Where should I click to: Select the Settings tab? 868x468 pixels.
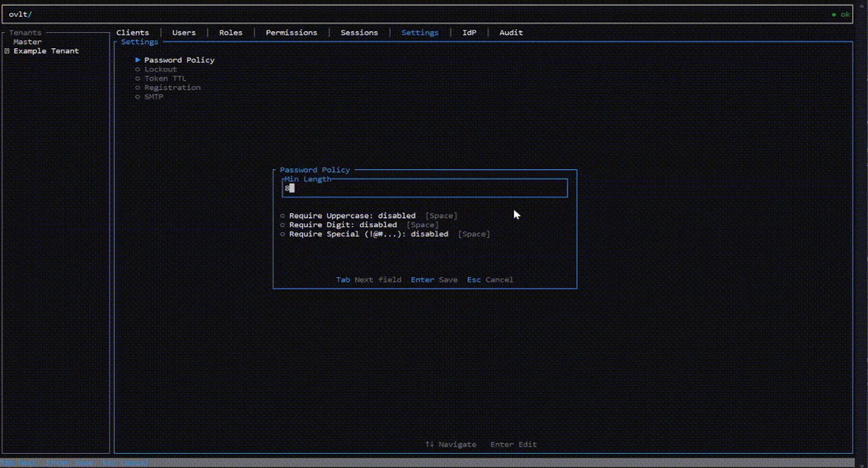(x=420, y=33)
